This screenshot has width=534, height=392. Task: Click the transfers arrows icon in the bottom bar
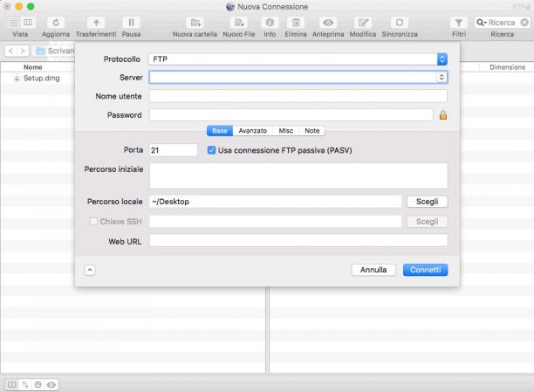[25, 384]
